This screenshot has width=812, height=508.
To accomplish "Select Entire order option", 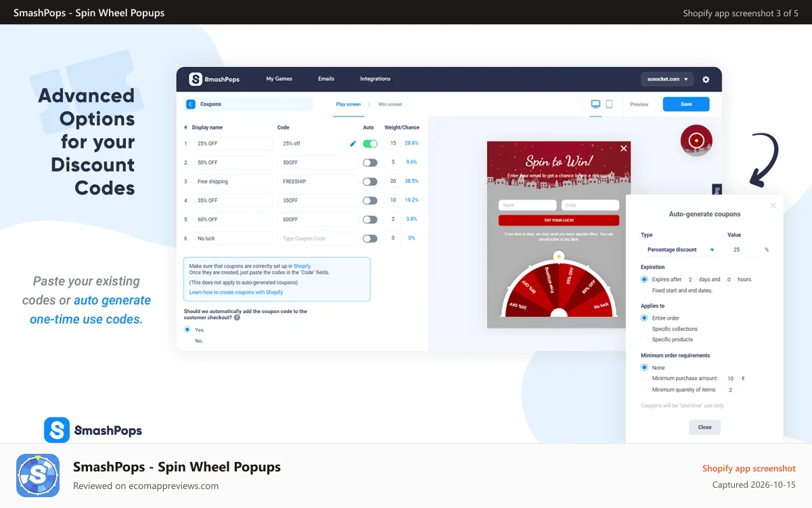I will pos(644,318).
